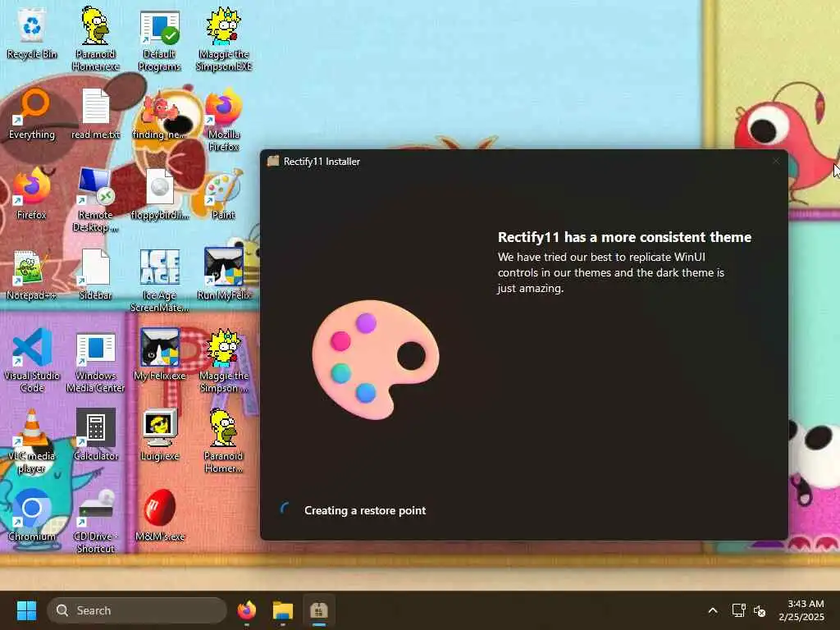
Task: Open the Calculator desktop shortcut
Action: tap(95, 435)
